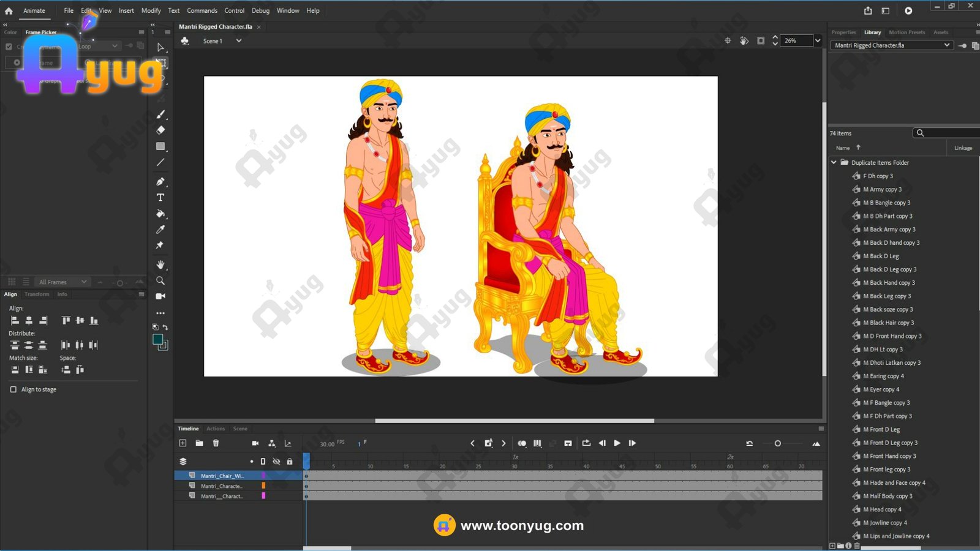Screen dimensions: 980x551
Task: Adjust the timeline zoom slider
Action: (778, 443)
